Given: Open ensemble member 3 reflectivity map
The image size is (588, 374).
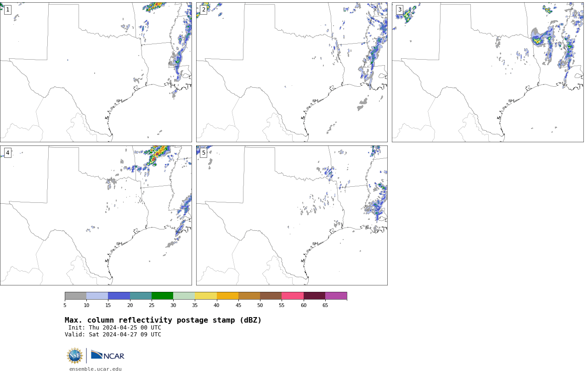Looking at the screenshot, I should pos(488,72).
